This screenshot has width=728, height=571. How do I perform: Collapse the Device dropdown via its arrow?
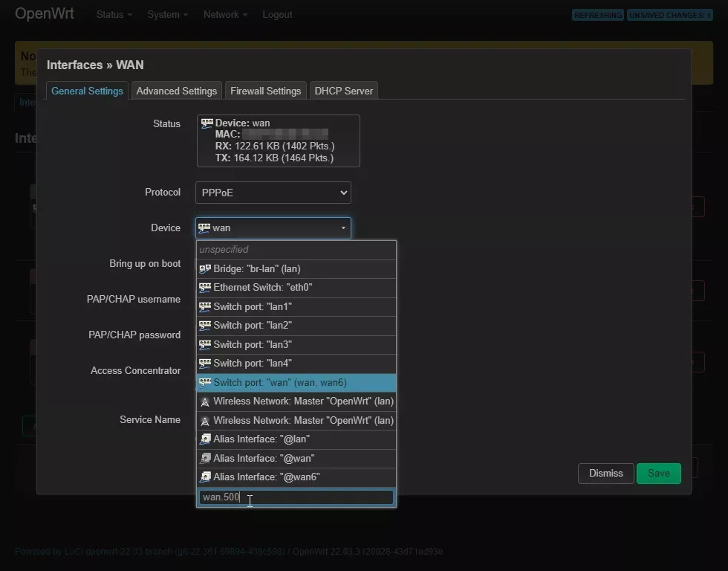[x=343, y=228]
